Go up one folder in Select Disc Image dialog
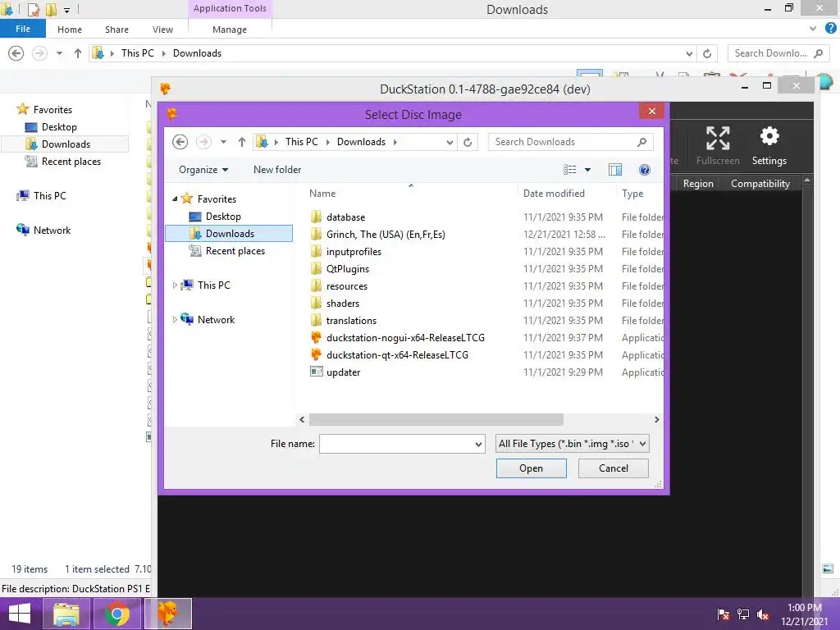Viewport: 840px width, 630px height. [242, 142]
